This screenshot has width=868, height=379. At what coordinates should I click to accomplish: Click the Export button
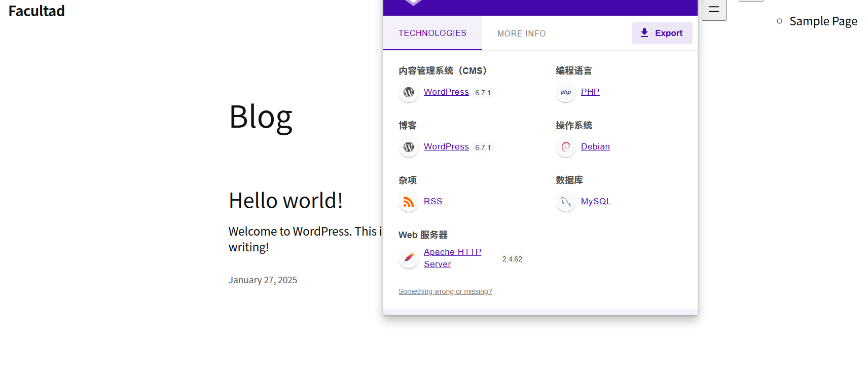point(662,33)
